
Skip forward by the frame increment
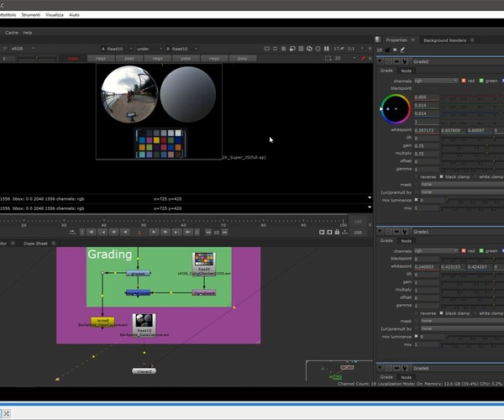pyautogui.click(x=224, y=232)
